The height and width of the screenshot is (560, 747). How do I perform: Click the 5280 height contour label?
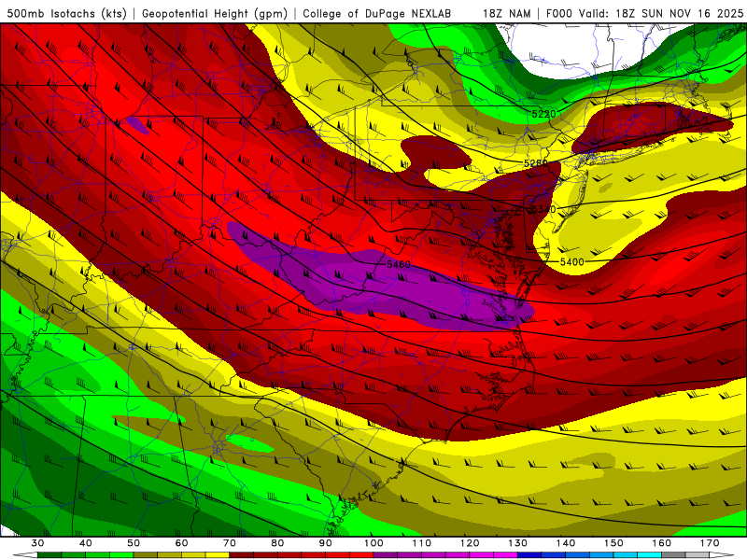pos(535,163)
